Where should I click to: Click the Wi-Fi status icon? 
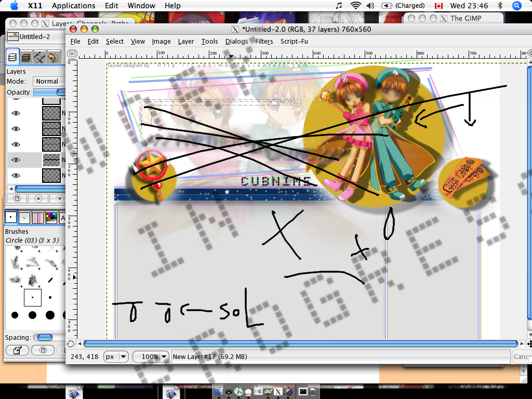coord(355,6)
